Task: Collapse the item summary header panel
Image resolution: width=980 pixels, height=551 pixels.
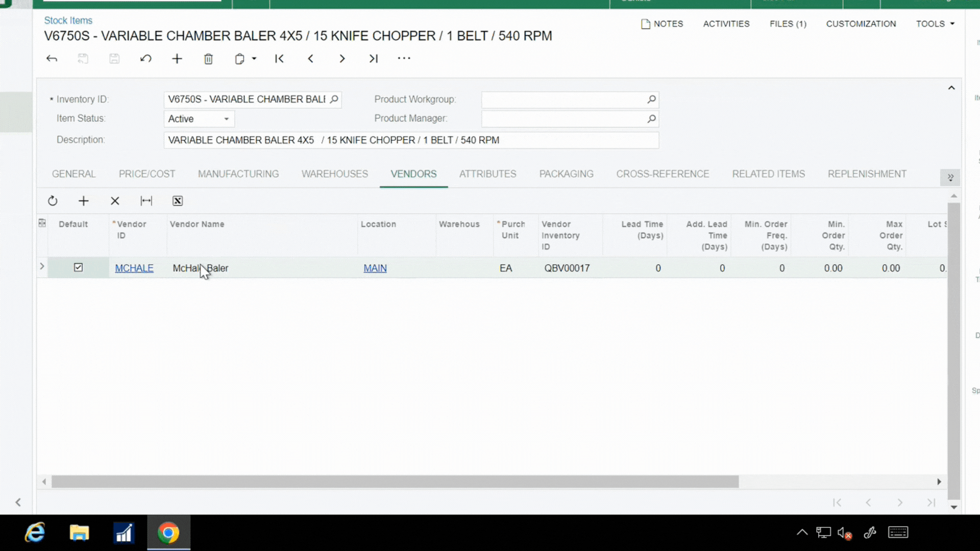Action: (x=951, y=88)
